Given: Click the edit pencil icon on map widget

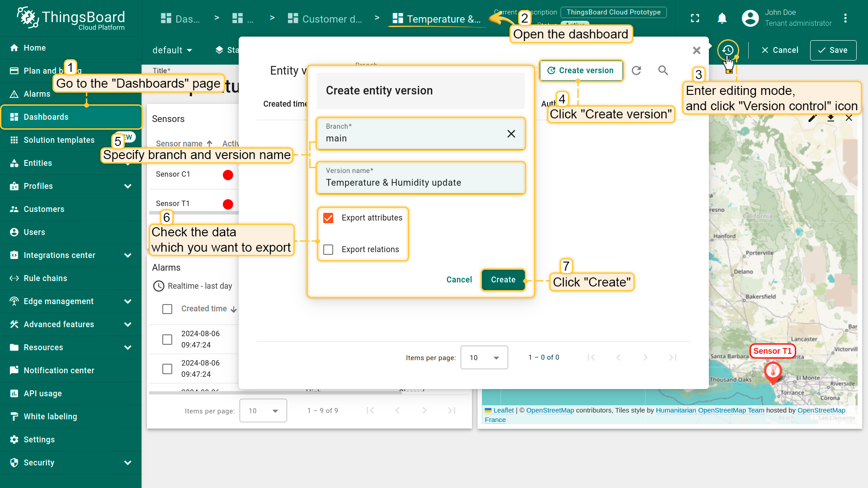Looking at the screenshot, I should coord(812,118).
